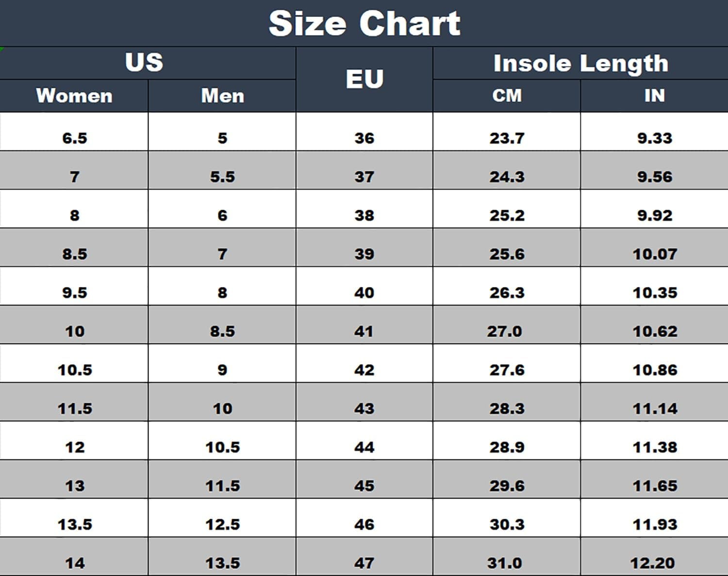The width and height of the screenshot is (728, 576).
Task: Click the Insole Length header
Action: (580, 63)
